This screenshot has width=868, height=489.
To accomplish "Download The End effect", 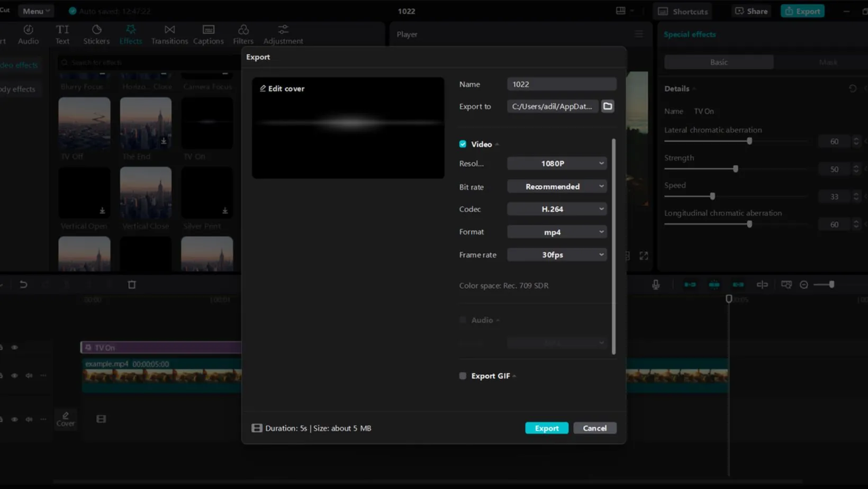I will [164, 141].
